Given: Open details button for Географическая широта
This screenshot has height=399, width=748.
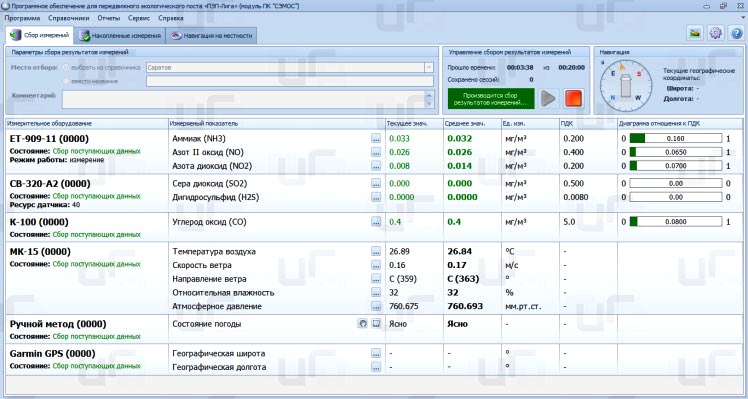Looking at the screenshot, I should tap(376, 354).
